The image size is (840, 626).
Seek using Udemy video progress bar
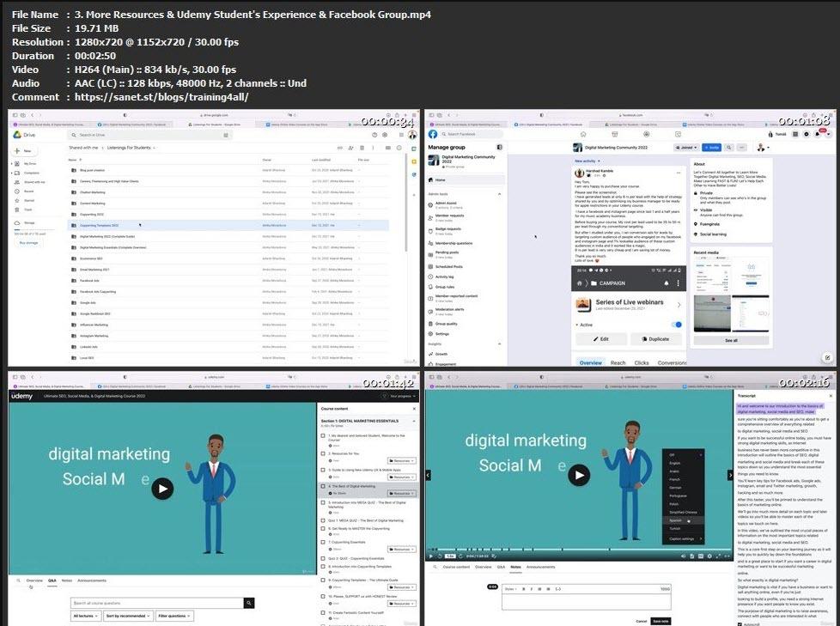579,550
